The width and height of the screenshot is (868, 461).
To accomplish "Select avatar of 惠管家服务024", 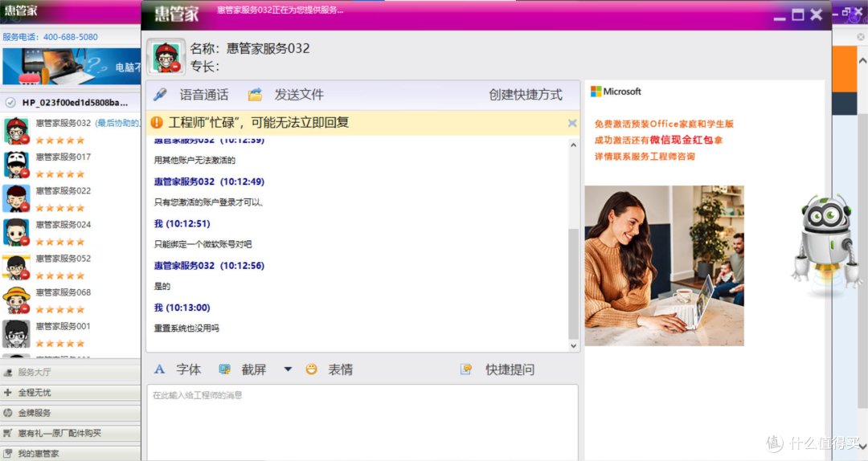I will point(16,232).
